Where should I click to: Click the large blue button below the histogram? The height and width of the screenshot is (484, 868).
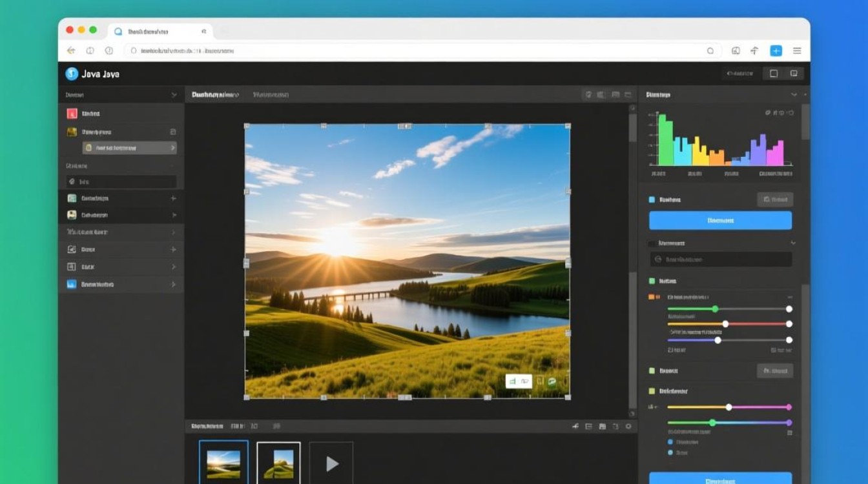coord(720,220)
